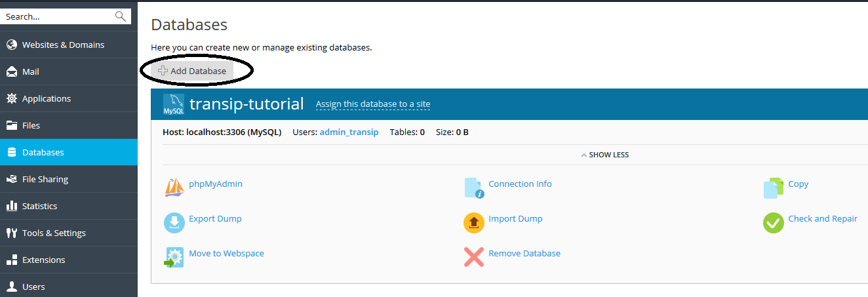Go to Applications in the sidebar
Screen dimensions: 868x297
(69, 98)
